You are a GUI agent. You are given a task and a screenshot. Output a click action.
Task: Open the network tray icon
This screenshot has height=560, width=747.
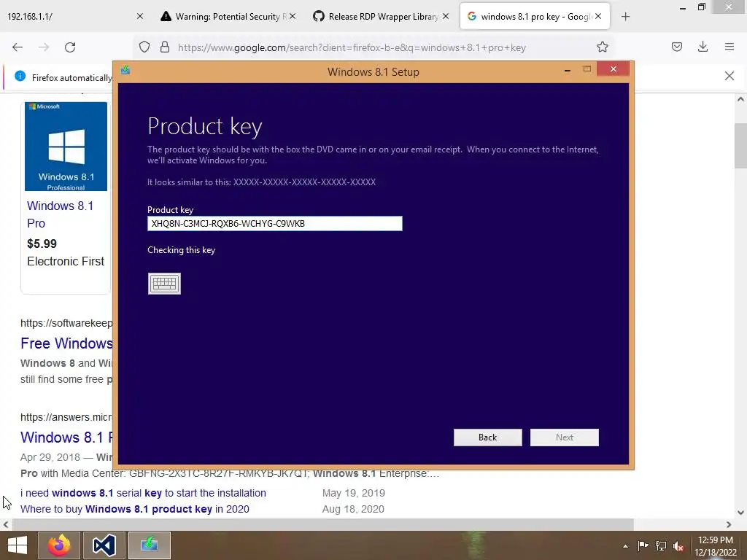[661, 546]
